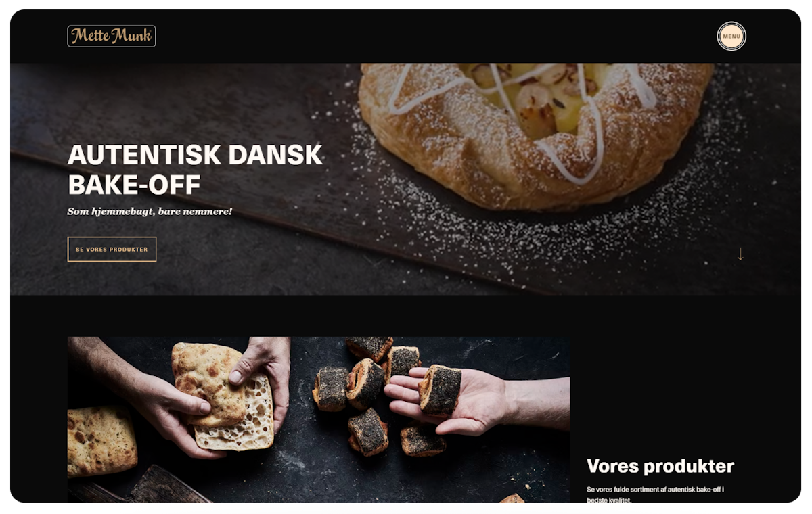This screenshot has width=812, height=514.
Task: Click the tagline 'Som hjemmebagt, bare nemmere!'
Action: point(150,212)
